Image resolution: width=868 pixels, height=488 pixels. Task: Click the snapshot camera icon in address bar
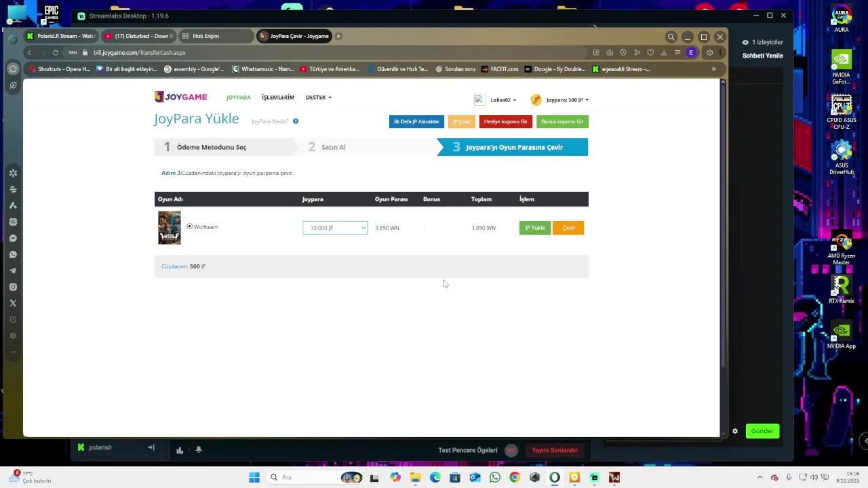click(610, 53)
